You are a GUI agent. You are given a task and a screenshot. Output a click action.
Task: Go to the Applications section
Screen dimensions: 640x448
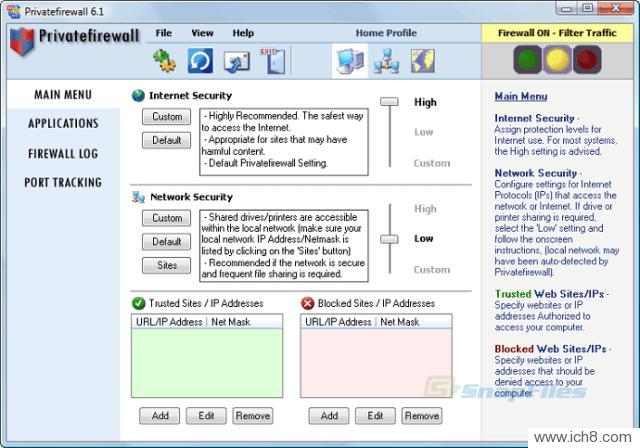(63, 124)
